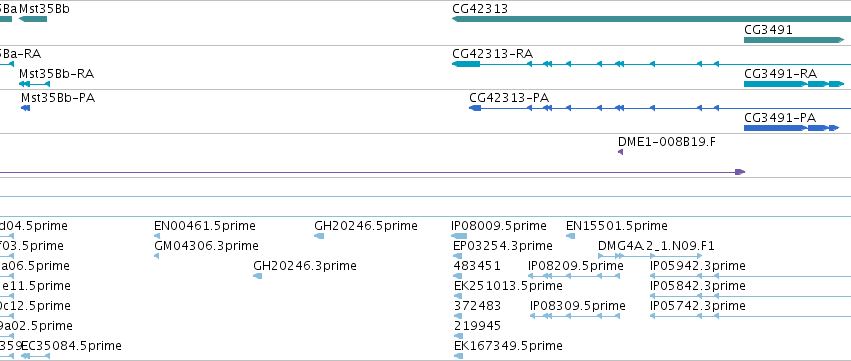This screenshot has height=361, width=851.
Task: Select the CG3491-PA protein block
Action: pos(792,128)
